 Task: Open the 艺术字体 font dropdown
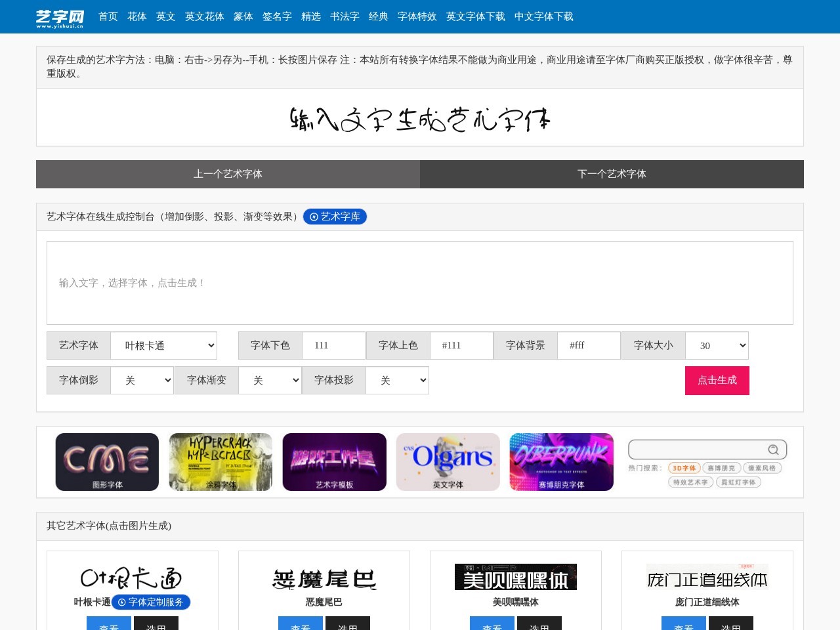163,345
